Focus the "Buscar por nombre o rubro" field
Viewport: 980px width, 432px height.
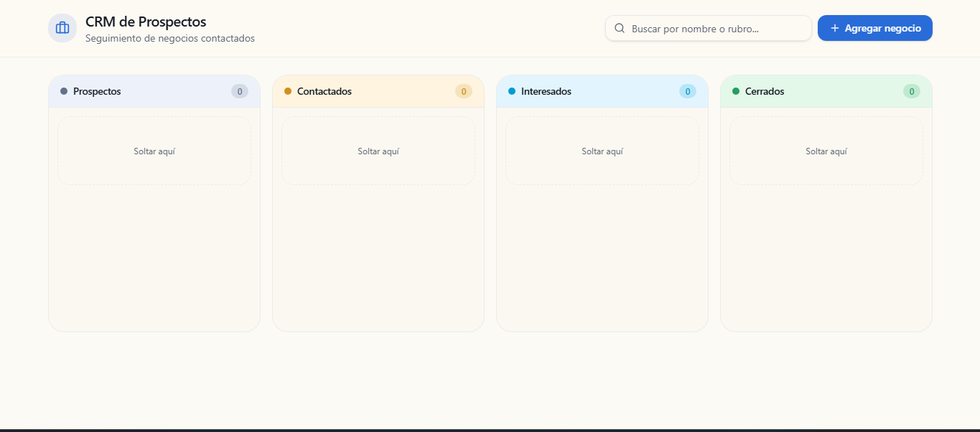[709, 29]
